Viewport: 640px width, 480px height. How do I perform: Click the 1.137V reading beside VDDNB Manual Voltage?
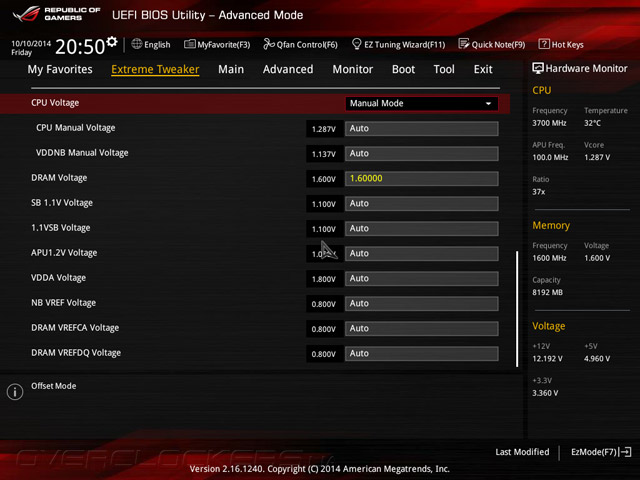(x=324, y=154)
